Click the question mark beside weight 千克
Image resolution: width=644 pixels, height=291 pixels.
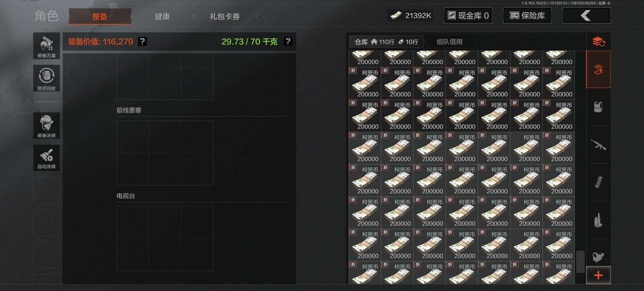[288, 42]
